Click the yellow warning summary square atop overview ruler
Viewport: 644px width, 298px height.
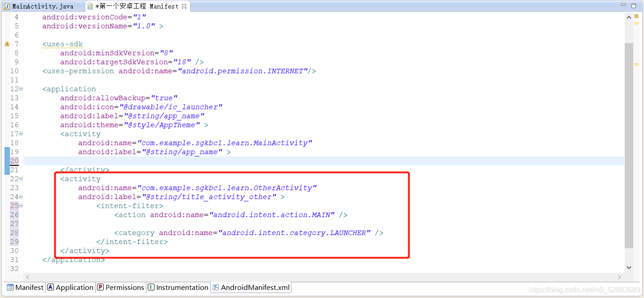point(636,16)
